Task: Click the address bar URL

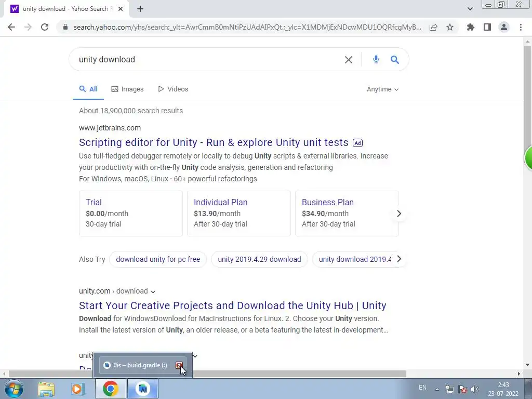Action: [x=247, y=27]
